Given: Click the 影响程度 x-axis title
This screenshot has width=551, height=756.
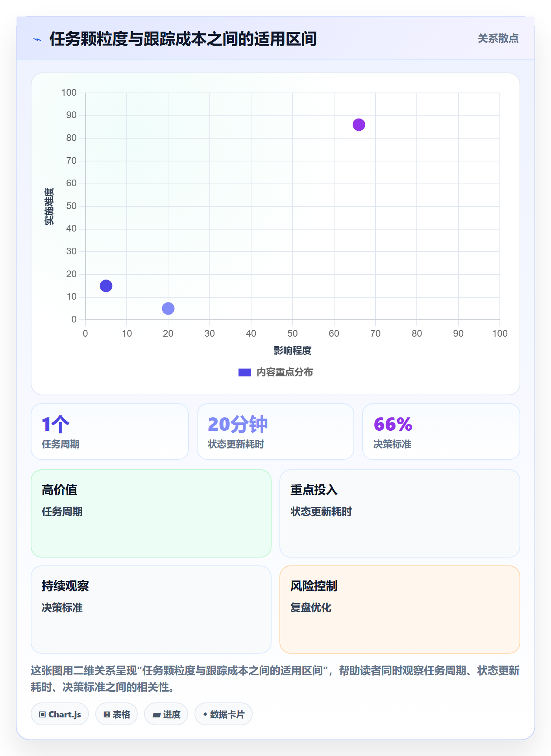Looking at the screenshot, I should pyautogui.click(x=292, y=350).
